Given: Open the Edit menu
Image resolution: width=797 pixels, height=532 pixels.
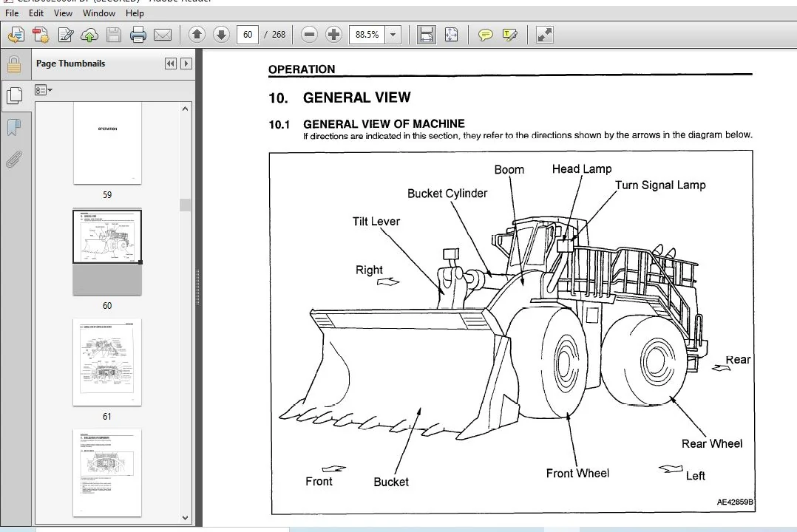Looking at the screenshot, I should [36, 13].
